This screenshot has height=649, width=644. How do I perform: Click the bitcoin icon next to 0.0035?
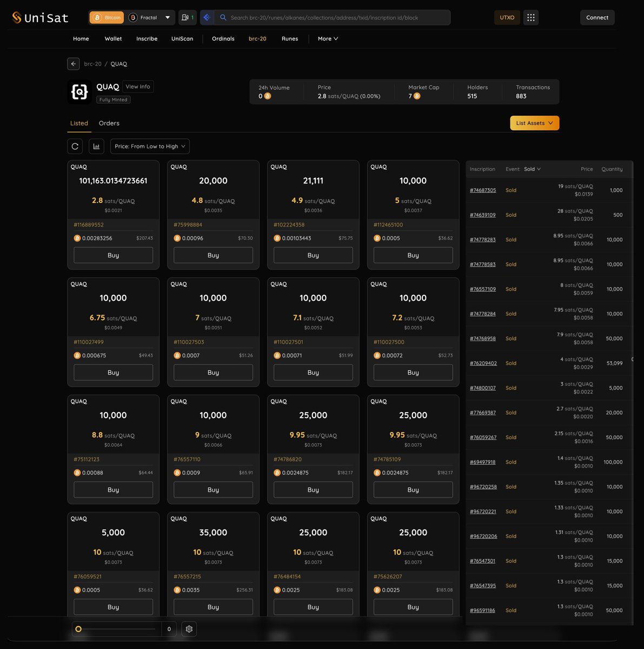pyautogui.click(x=177, y=590)
